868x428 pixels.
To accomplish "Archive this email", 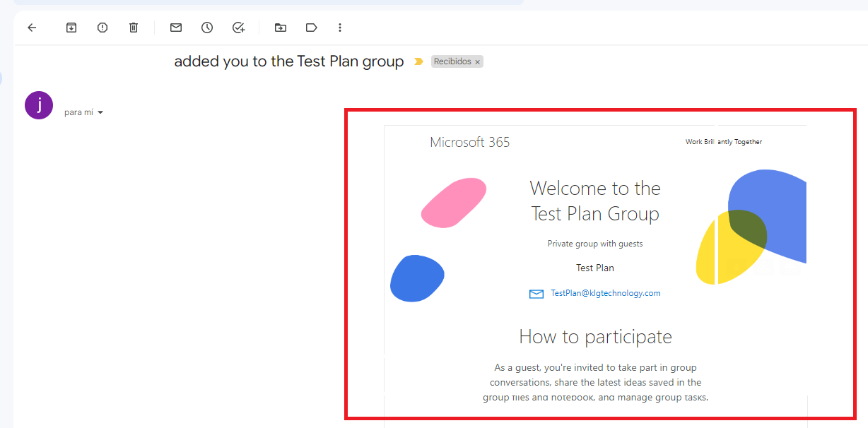I will (x=71, y=28).
